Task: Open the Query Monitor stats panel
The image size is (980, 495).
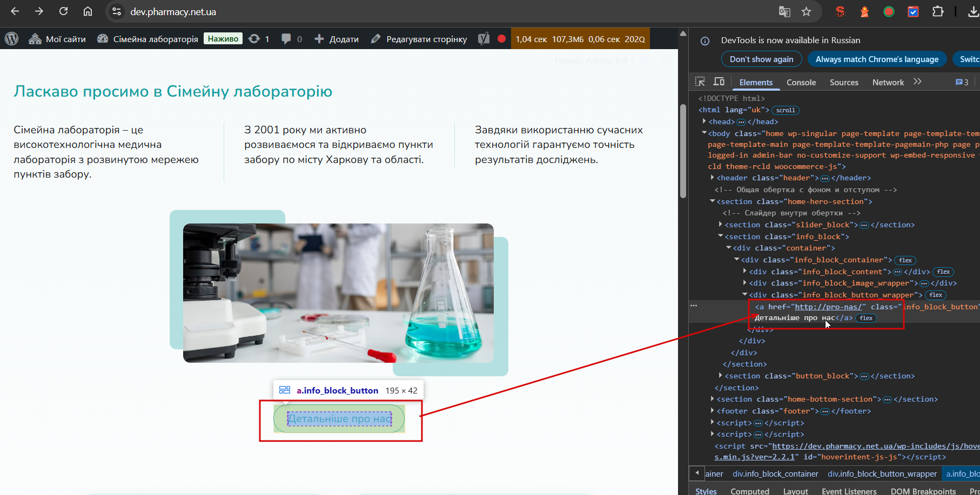Action: point(580,39)
